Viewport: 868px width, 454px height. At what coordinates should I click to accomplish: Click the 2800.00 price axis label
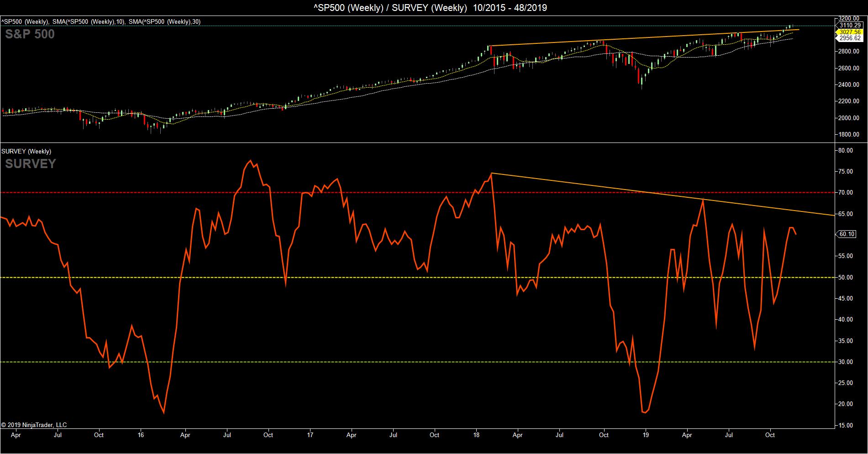click(850, 52)
